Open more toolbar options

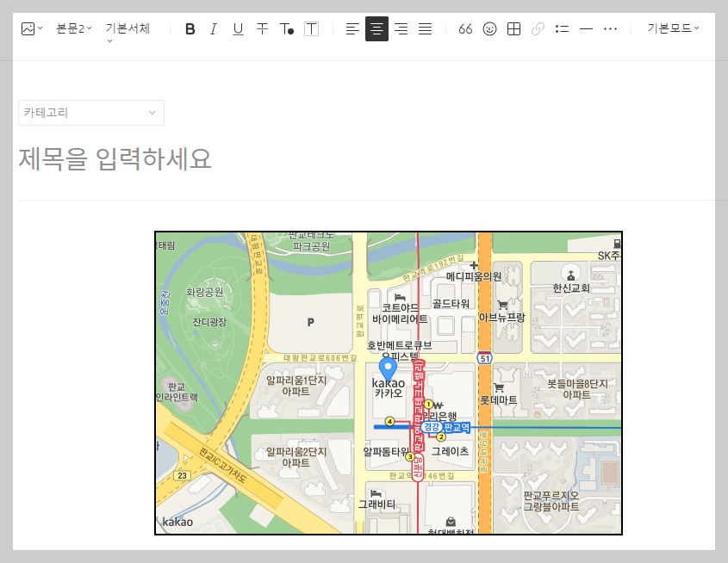pyautogui.click(x=611, y=29)
